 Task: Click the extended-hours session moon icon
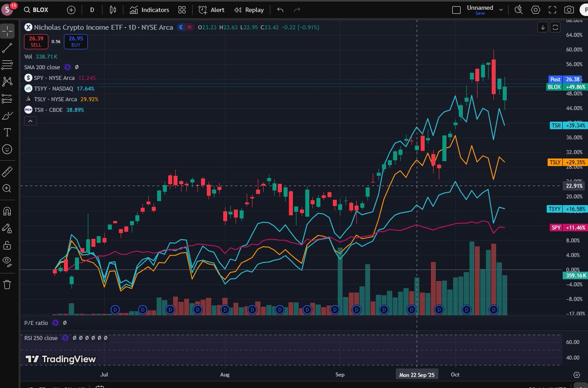[x=182, y=27]
